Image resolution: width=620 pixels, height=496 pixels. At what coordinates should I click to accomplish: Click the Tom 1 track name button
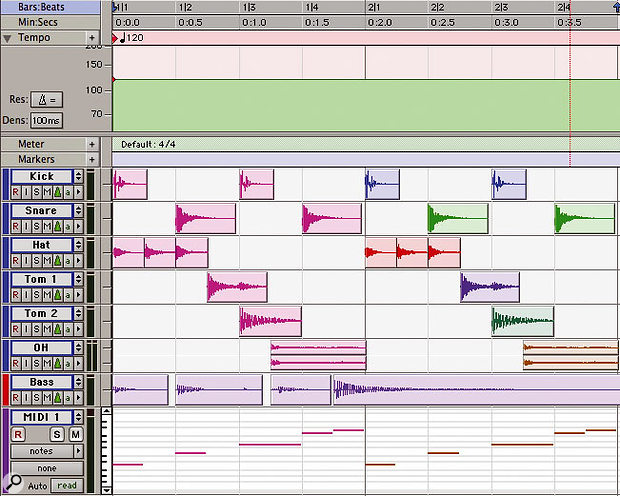[x=42, y=279]
